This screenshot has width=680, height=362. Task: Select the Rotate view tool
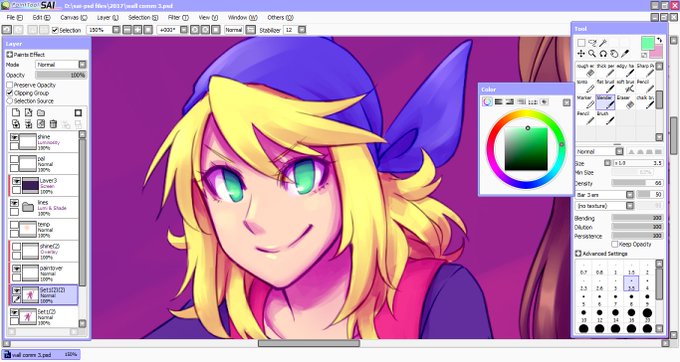click(603, 54)
